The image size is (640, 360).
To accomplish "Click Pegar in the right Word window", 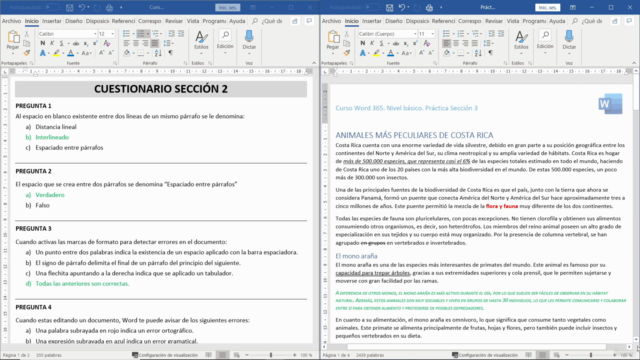I will pos(333,42).
